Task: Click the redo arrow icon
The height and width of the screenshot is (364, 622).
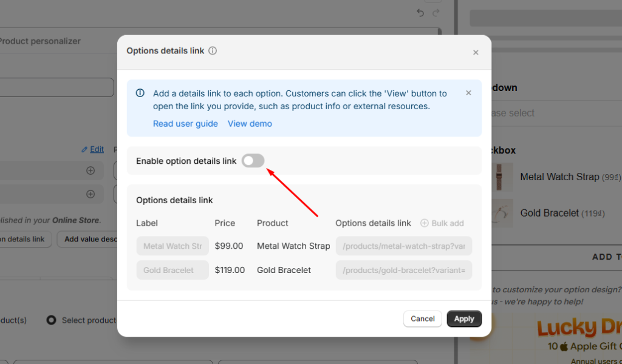Action: pyautogui.click(x=436, y=13)
